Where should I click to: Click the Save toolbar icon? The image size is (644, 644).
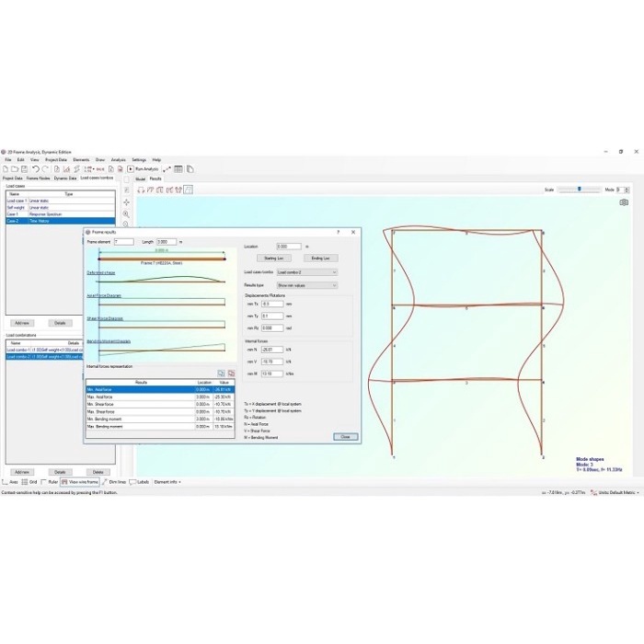coord(24,169)
